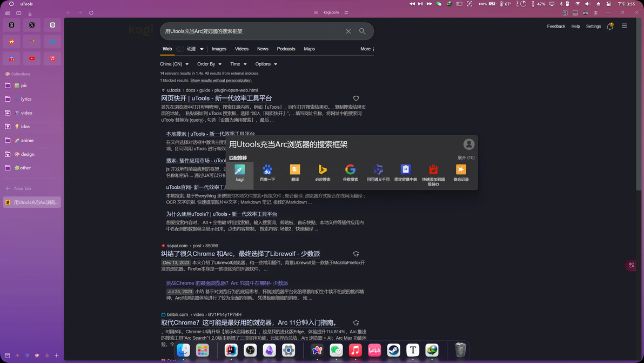Switch to the Images tab
This screenshot has height=363, width=644.
click(219, 49)
